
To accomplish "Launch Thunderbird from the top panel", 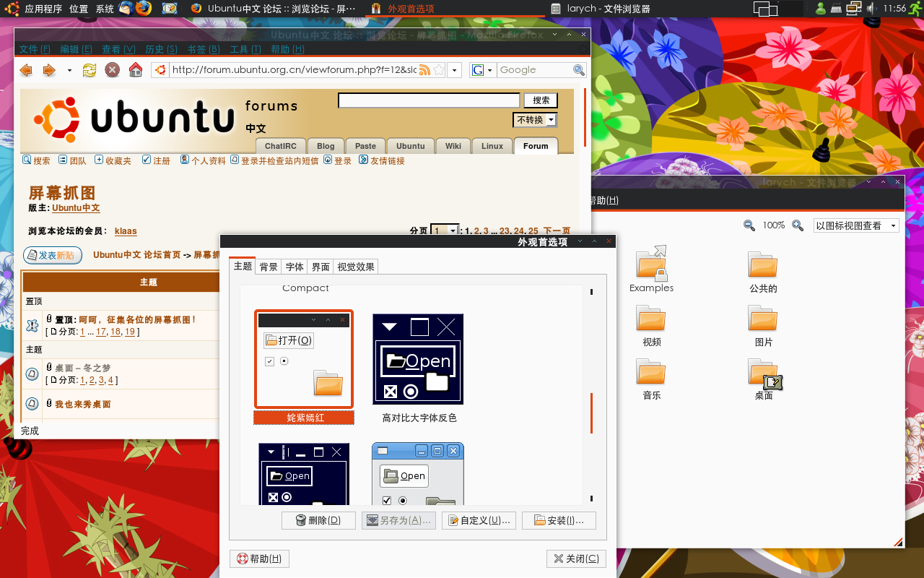I will coord(126,9).
